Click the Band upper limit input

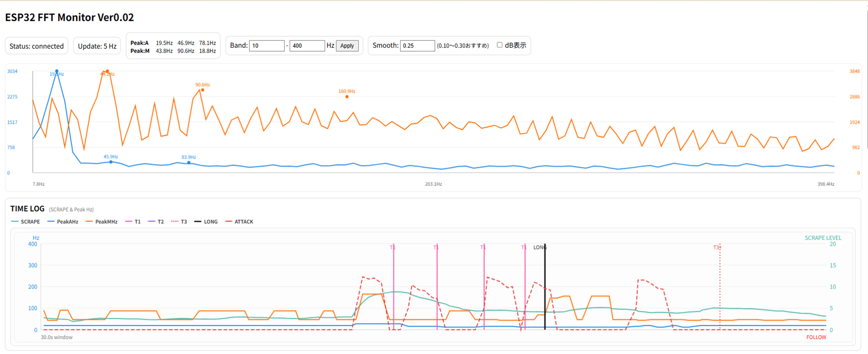pyautogui.click(x=307, y=46)
